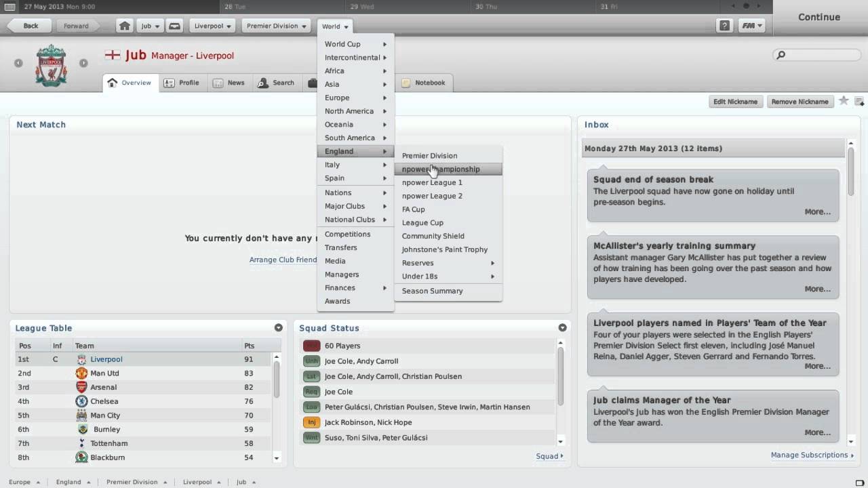This screenshot has height=488, width=868.
Task: Click the Unh status badge
Action: (x=311, y=361)
